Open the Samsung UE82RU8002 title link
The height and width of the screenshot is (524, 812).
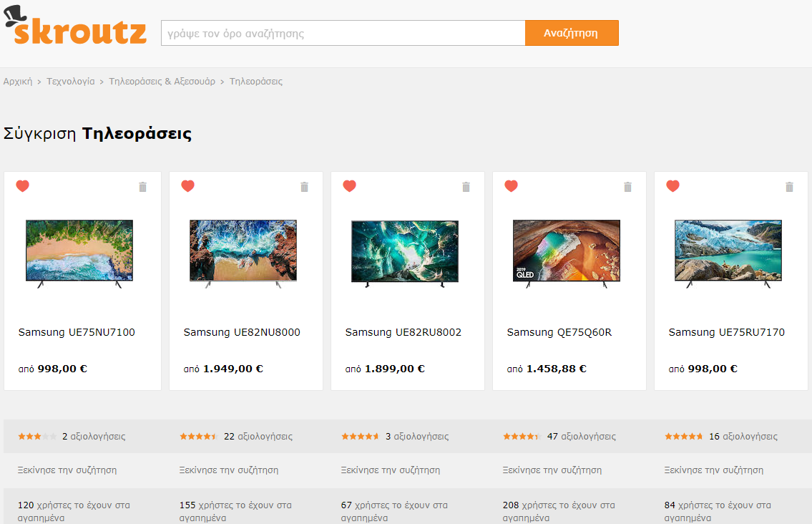[403, 332]
